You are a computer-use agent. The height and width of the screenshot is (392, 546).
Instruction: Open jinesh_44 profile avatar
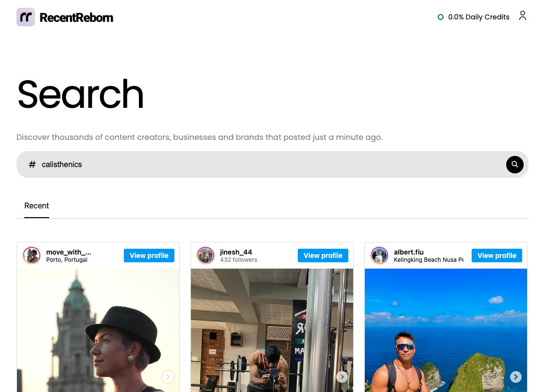tap(205, 256)
